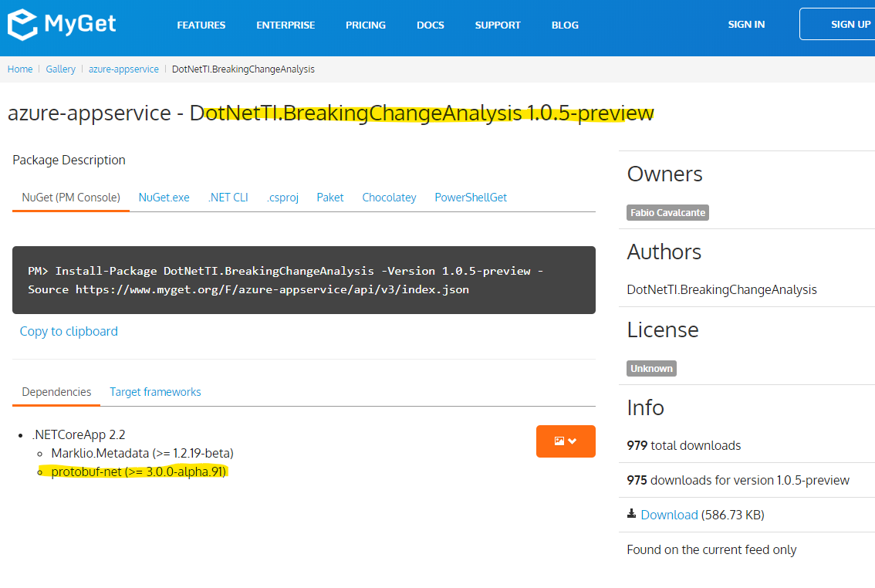Click the Info heading
Image resolution: width=875 pixels, height=588 pixels.
click(645, 407)
